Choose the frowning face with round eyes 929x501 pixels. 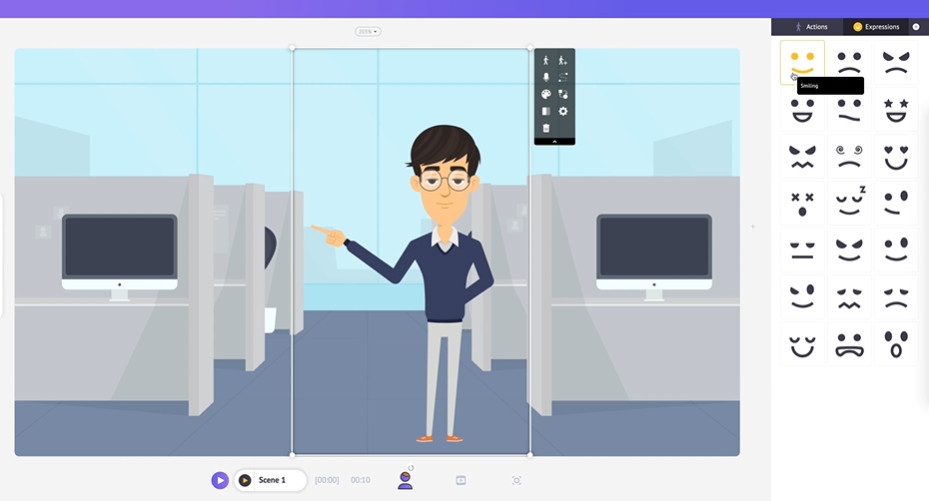(849, 62)
